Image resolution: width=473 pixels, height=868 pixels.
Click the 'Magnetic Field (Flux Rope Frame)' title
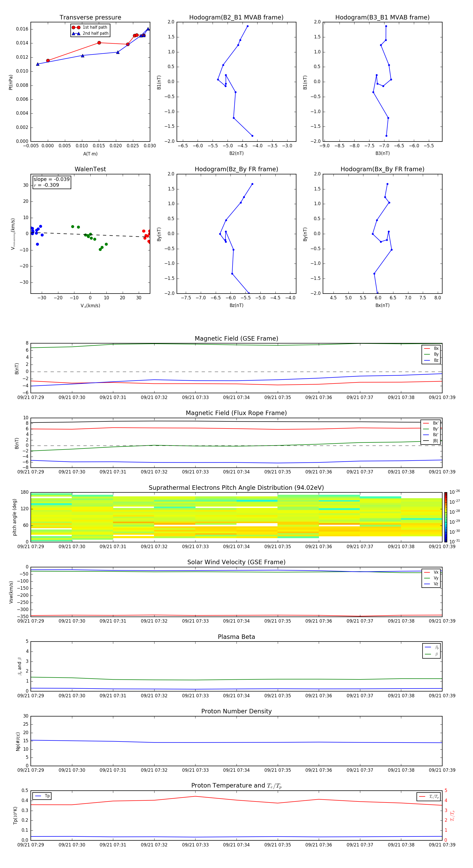pos(236,413)
